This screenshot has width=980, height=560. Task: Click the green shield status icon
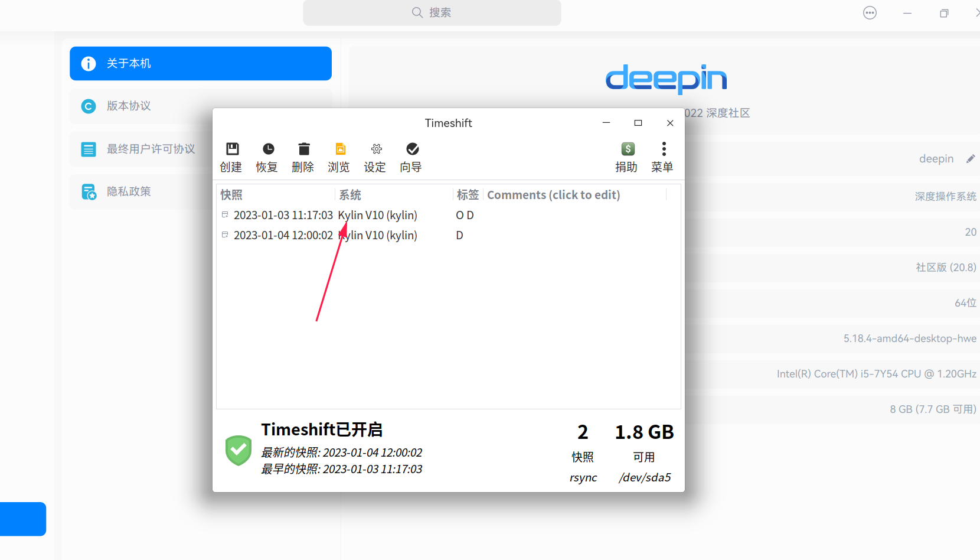coord(239,450)
